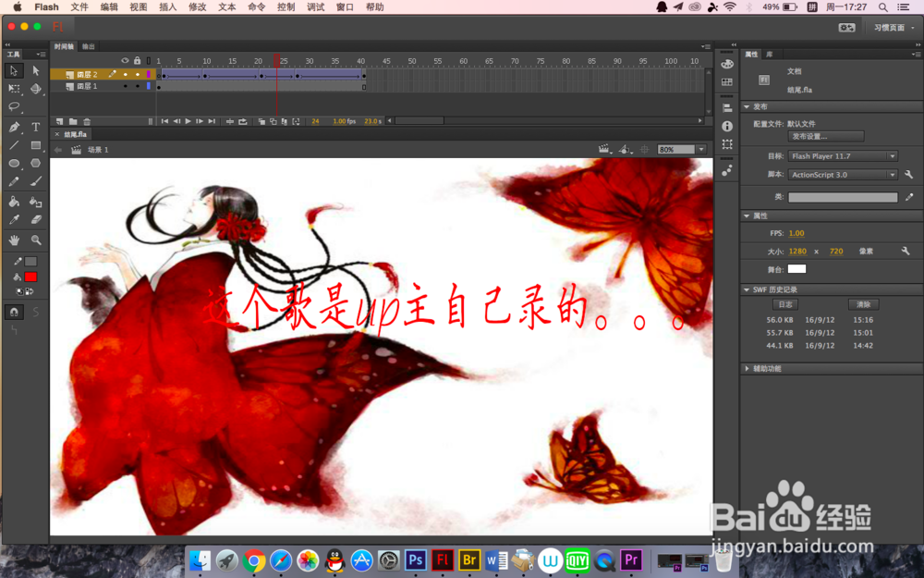Create a new layer folder
The image size is (924, 578).
coord(73,121)
